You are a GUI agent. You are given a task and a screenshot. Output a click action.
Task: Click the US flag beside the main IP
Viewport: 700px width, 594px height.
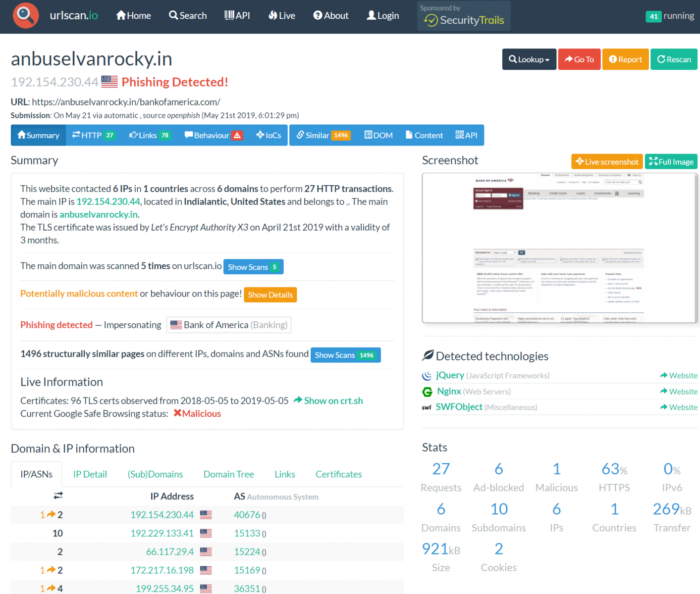point(109,82)
